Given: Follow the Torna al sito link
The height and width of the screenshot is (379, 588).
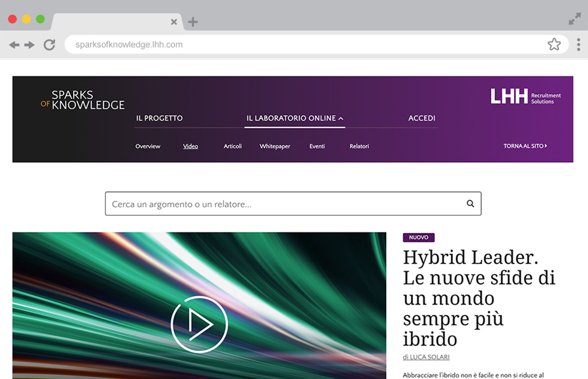Looking at the screenshot, I should click(525, 146).
